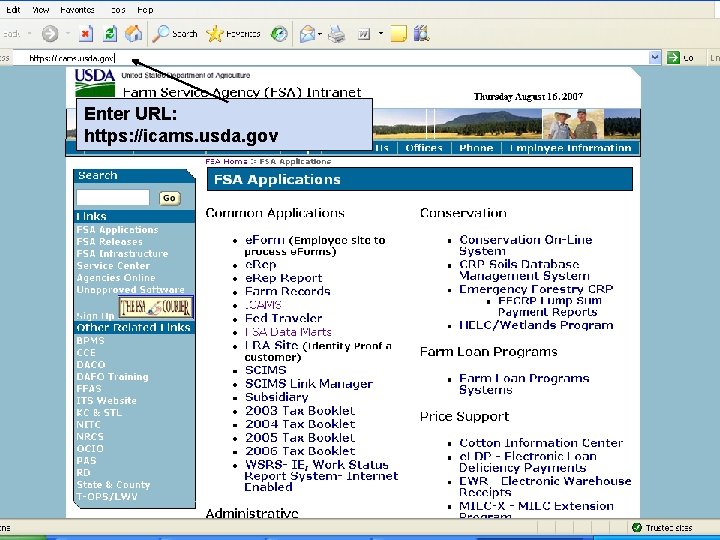Open the address bar dropdown arrow
This screenshot has height=540, width=720.
pyautogui.click(x=655, y=57)
